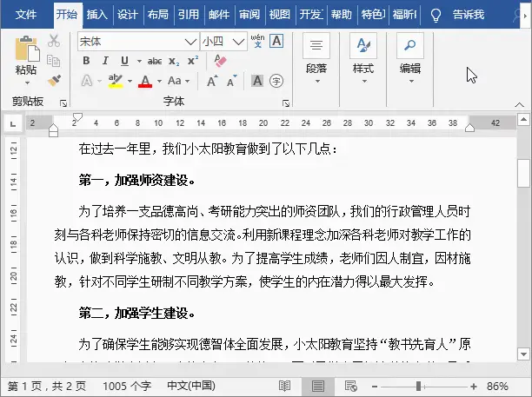
Task: Toggle Underline formatting
Action: tap(124, 61)
